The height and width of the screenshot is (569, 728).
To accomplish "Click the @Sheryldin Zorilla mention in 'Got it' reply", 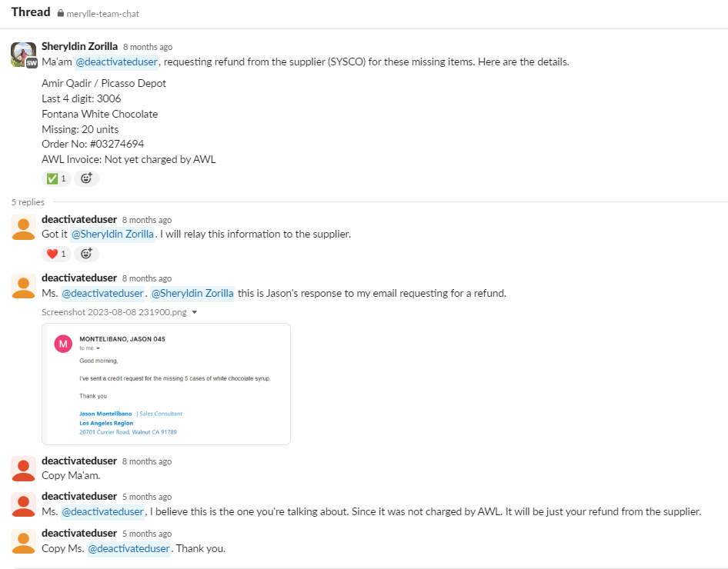I will pos(112,235).
